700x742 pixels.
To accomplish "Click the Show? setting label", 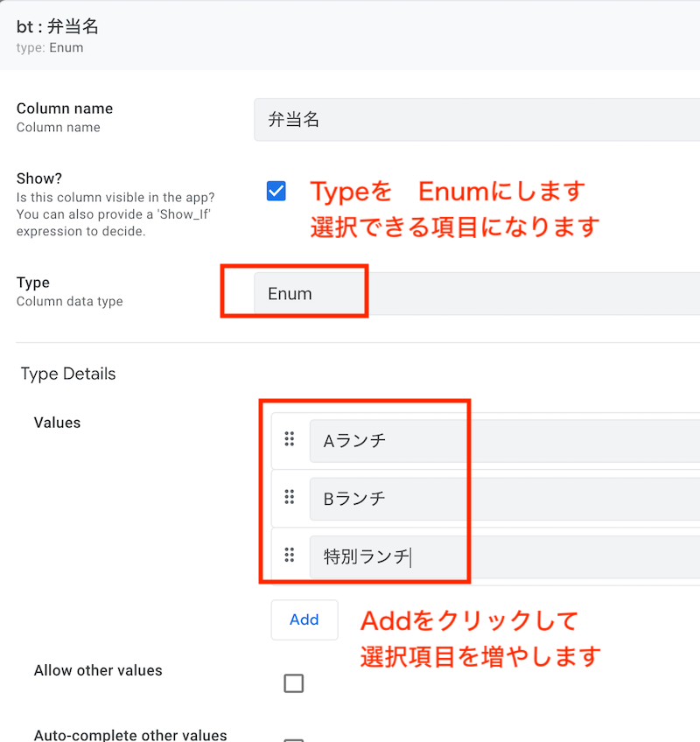I will (x=39, y=178).
